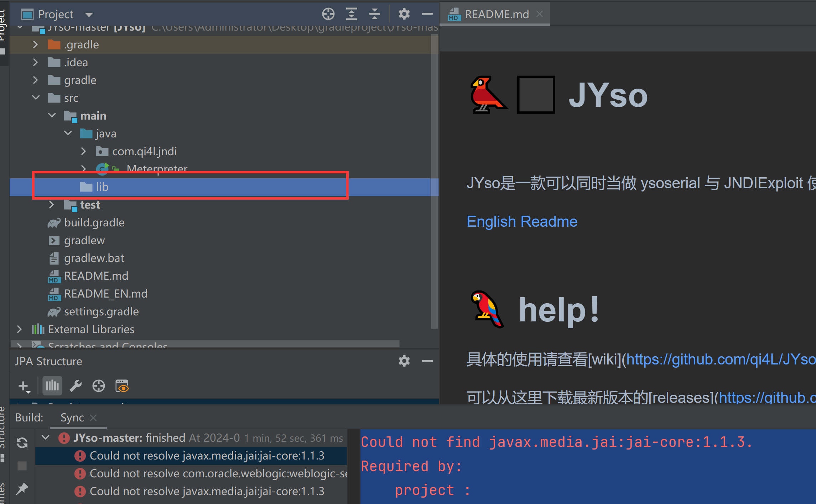This screenshot has height=504, width=816.
Task: Expand the .idea folder
Action: coord(35,62)
